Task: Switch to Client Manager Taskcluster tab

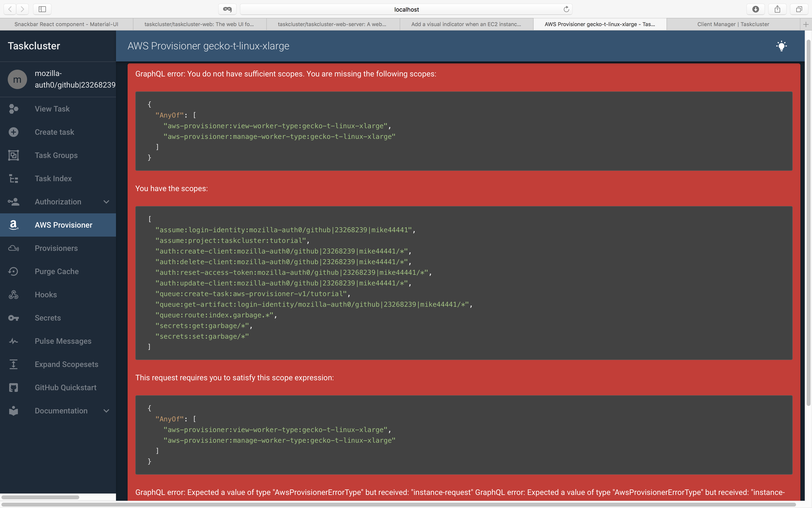Action: 733,24
